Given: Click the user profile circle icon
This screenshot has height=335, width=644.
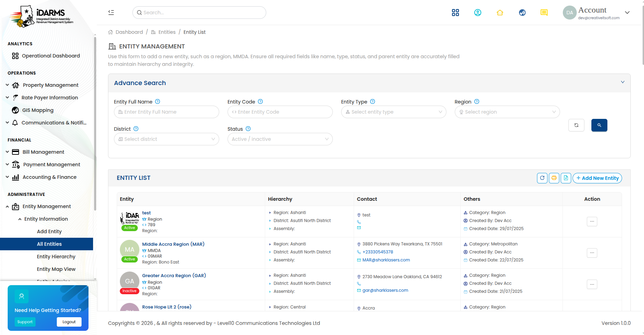Looking at the screenshot, I should [478, 13].
